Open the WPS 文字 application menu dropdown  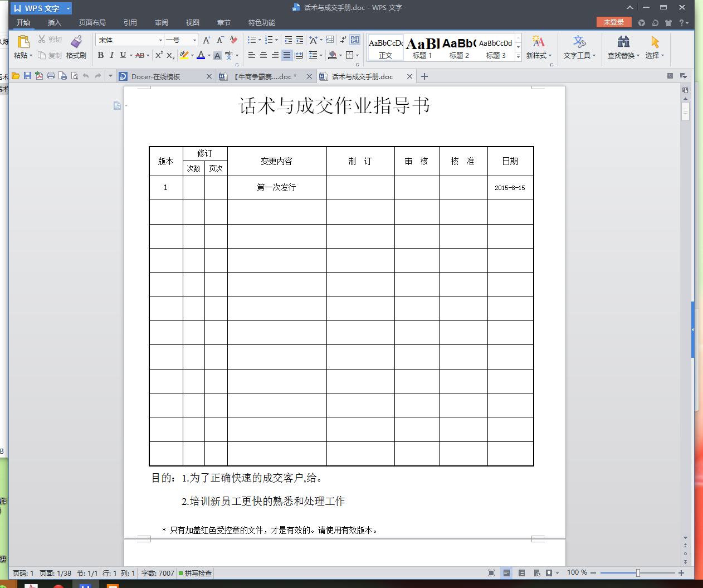tap(69, 8)
